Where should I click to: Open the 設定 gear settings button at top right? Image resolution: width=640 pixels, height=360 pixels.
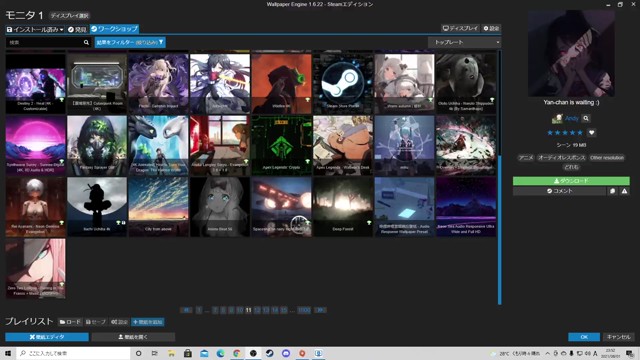[491, 29]
